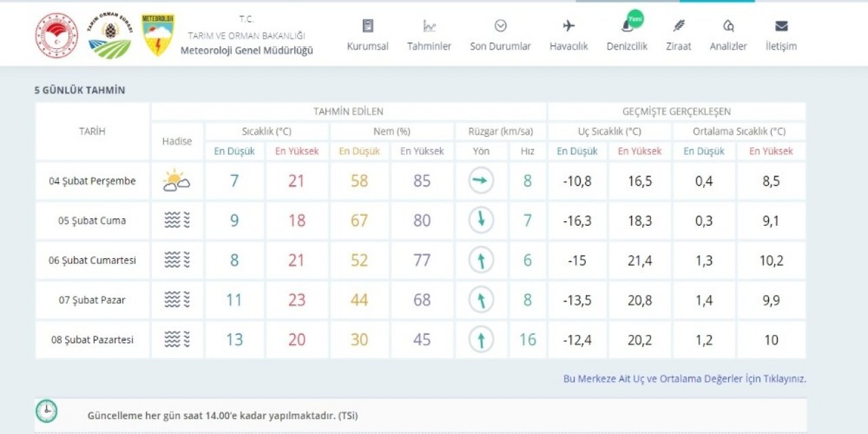Screen dimensions: 868x434
Task: Click wind direction arrow for 08 Şubat Pazartesi
Action: click(x=481, y=340)
